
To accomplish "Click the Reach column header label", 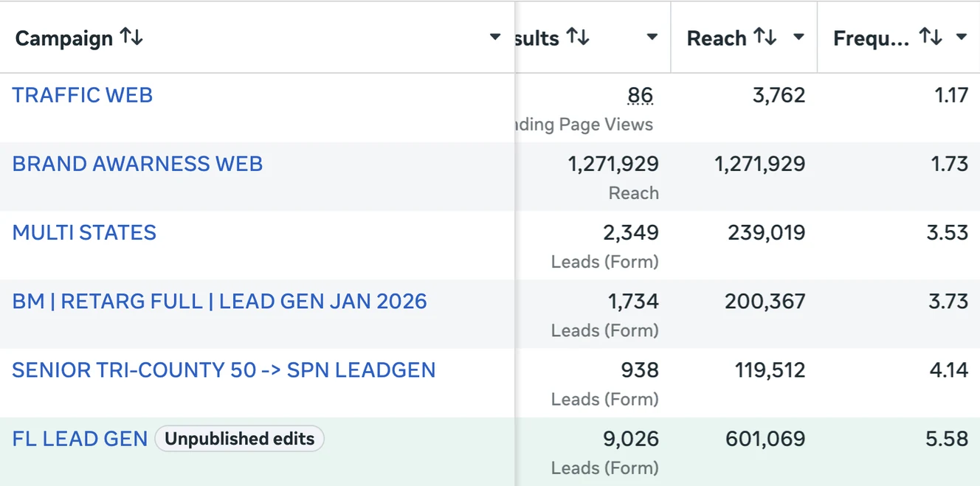I will pos(717,38).
